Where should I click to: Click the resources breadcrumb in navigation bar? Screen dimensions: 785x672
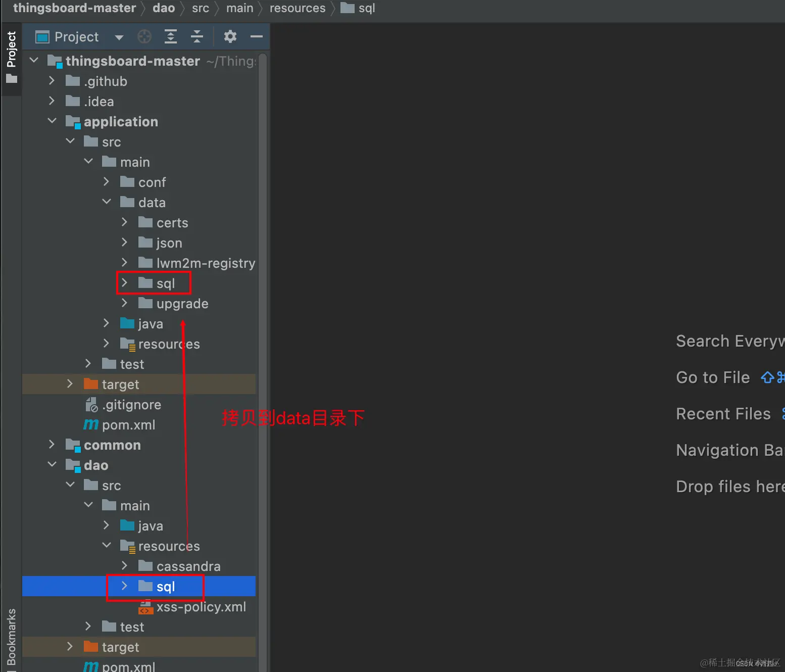pyautogui.click(x=298, y=8)
